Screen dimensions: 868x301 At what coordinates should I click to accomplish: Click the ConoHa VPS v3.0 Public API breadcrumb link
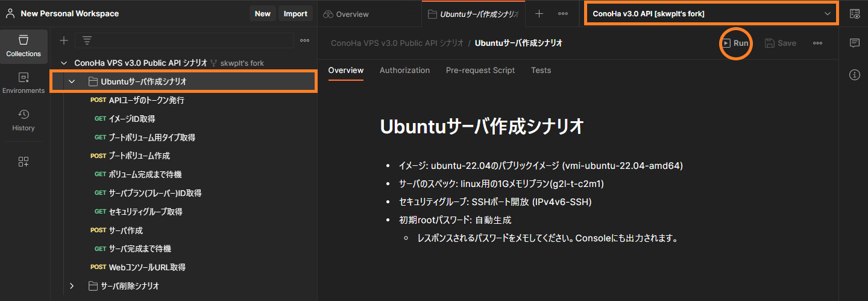397,43
